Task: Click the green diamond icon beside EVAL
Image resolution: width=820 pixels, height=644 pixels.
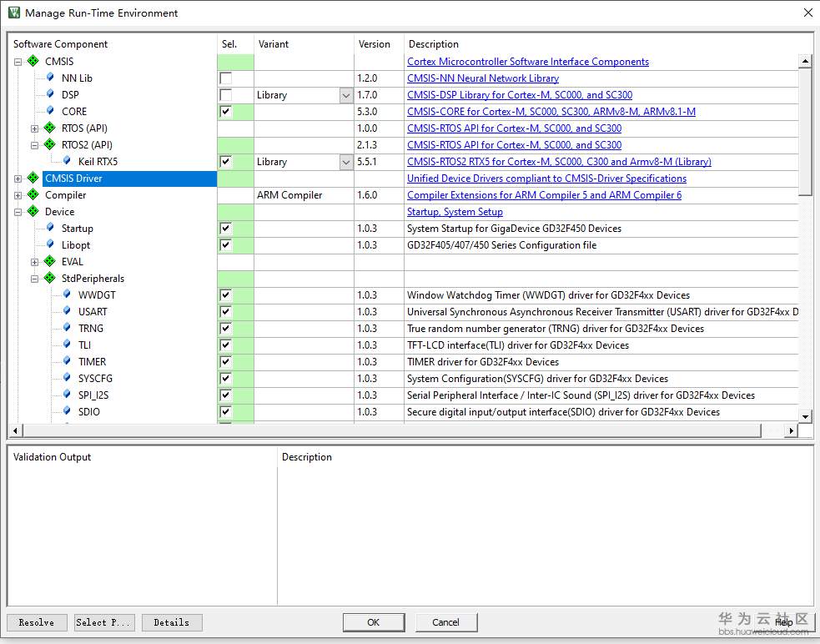Action: [50, 261]
